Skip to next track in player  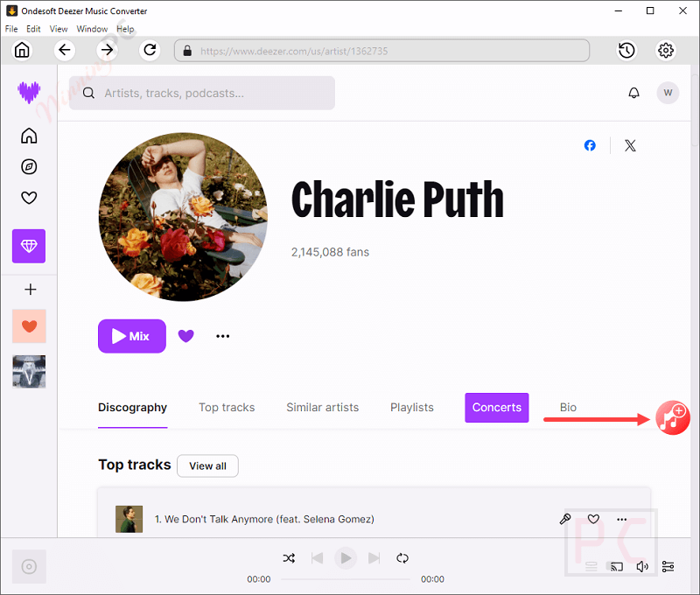(x=374, y=558)
